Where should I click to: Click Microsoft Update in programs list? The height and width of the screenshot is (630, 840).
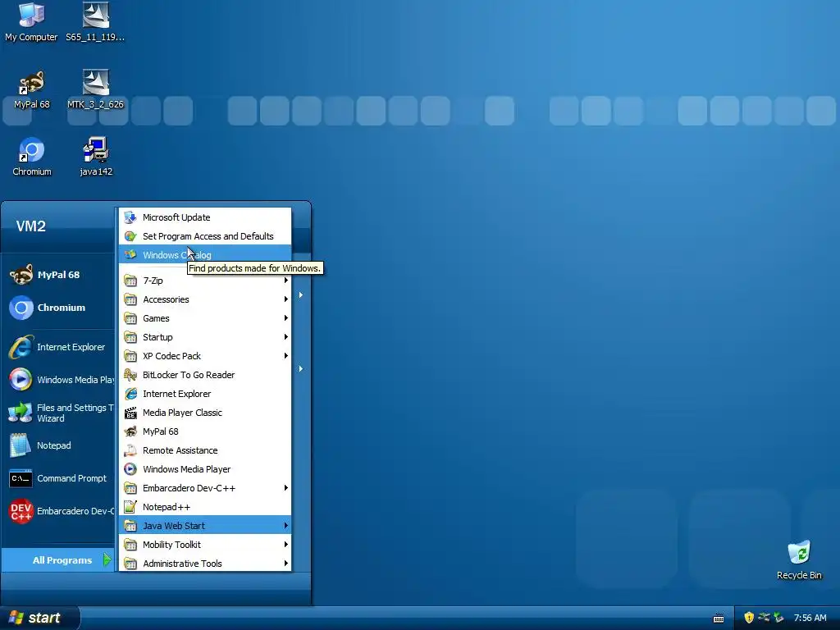coord(204,217)
